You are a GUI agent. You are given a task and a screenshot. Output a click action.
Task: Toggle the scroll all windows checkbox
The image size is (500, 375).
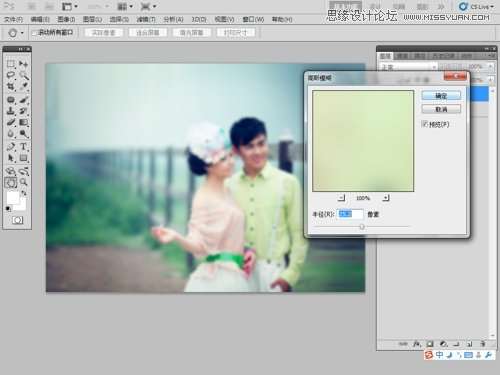34,33
